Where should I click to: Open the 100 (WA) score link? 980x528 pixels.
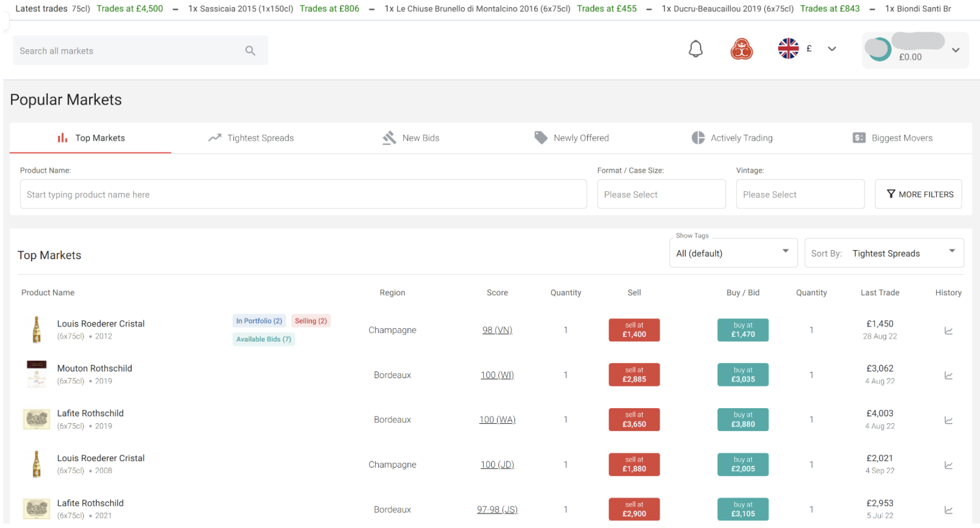point(497,420)
